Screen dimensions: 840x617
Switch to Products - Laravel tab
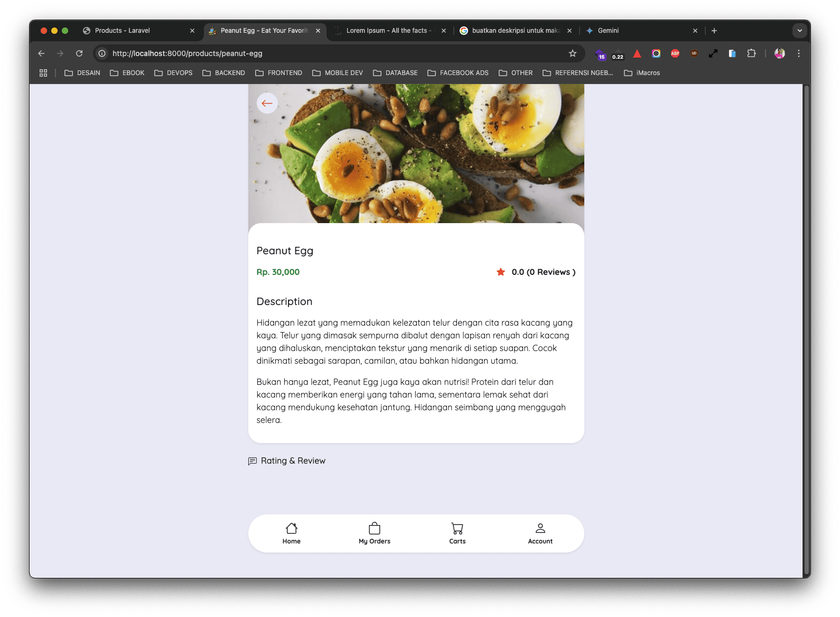click(123, 31)
